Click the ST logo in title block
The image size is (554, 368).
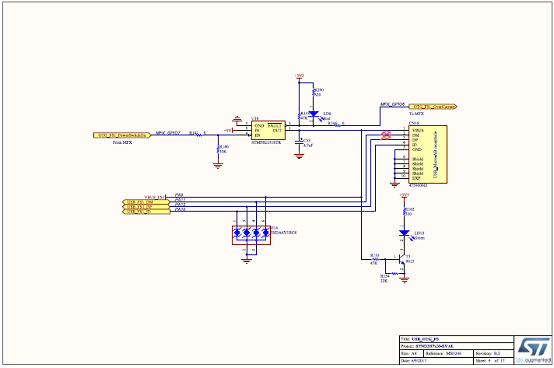point(534,350)
